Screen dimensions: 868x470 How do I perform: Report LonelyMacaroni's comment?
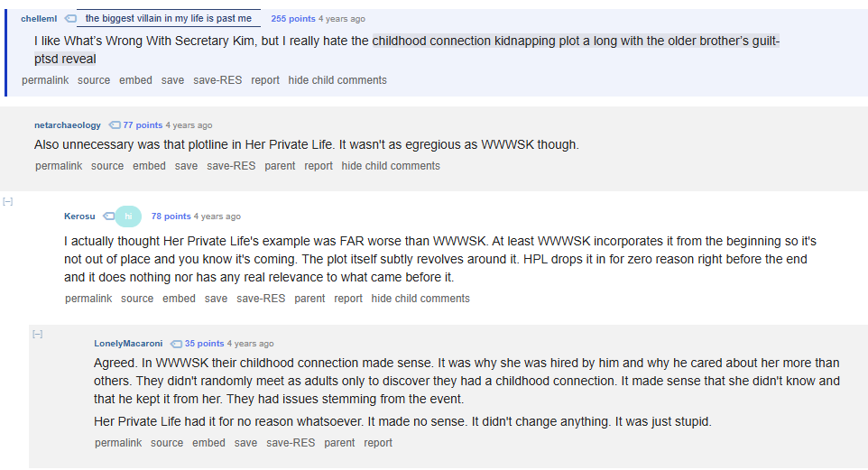click(x=378, y=443)
